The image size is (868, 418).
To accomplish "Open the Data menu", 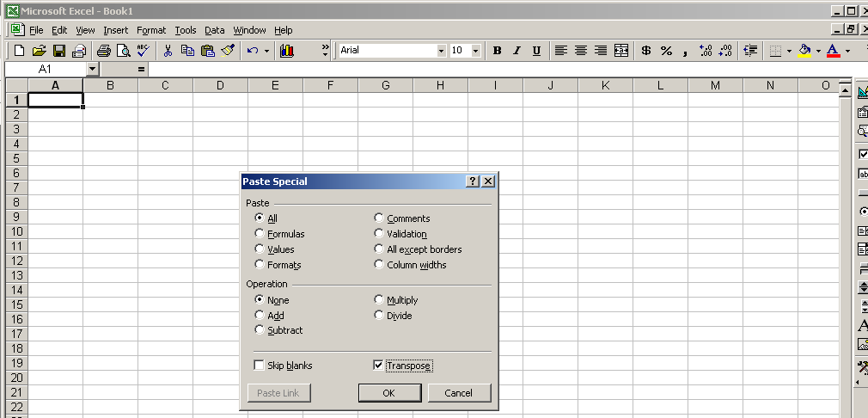I will 214,30.
